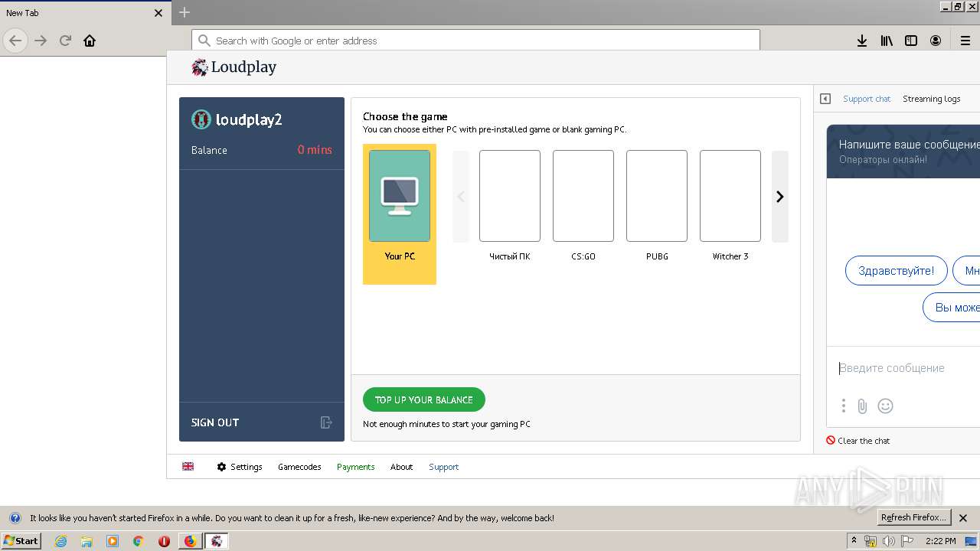The width and height of the screenshot is (980, 551).
Task: Click the address search bar
Action: [475, 41]
